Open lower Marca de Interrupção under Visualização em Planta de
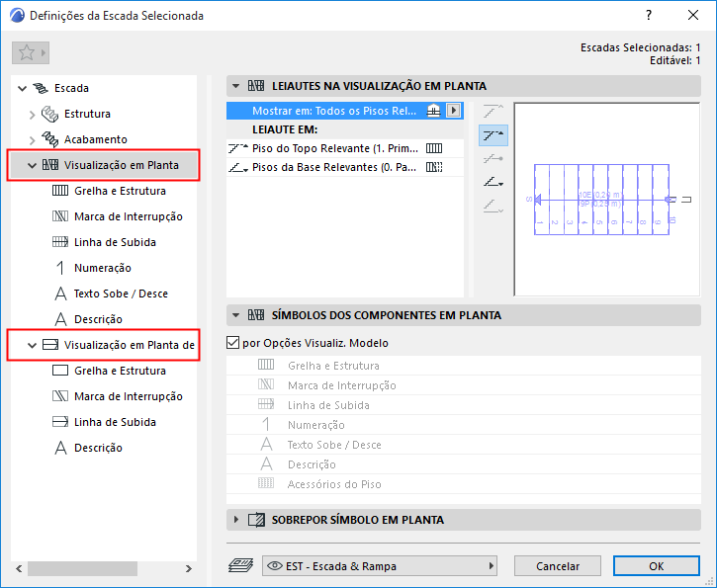 coord(128,396)
